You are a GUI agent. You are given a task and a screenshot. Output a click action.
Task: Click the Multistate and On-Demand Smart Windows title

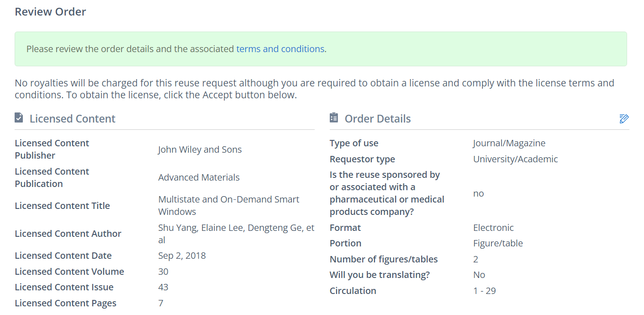(x=228, y=205)
